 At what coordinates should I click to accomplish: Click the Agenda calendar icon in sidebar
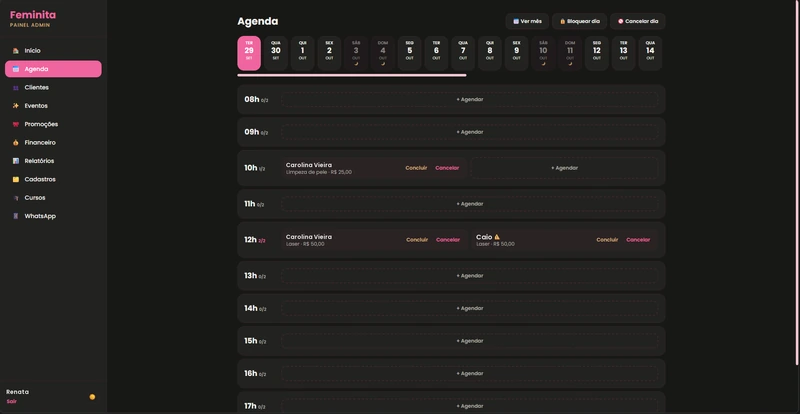16,69
